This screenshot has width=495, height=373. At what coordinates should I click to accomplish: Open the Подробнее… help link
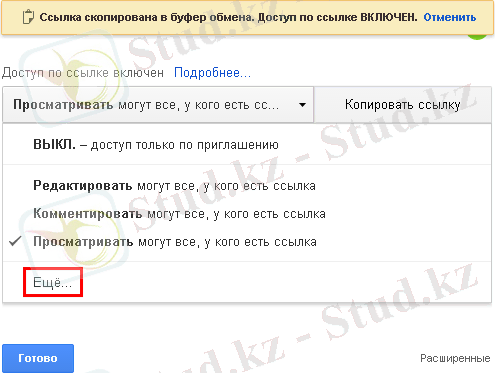212,72
